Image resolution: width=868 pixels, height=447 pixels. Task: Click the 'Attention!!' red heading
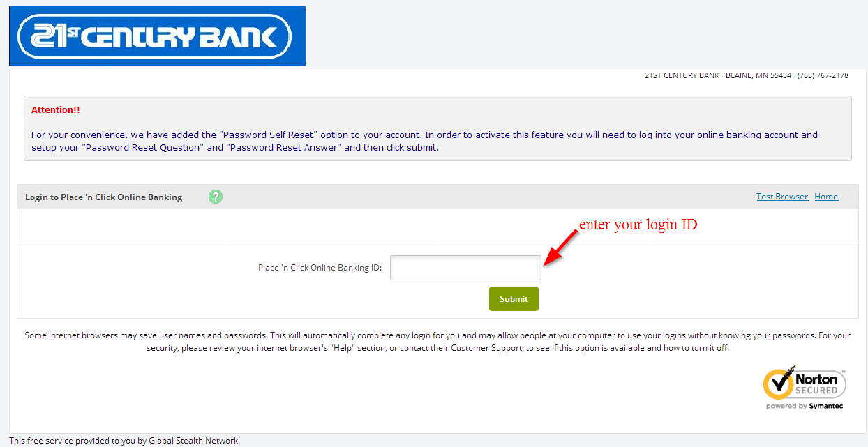pyautogui.click(x=56, y=110)
